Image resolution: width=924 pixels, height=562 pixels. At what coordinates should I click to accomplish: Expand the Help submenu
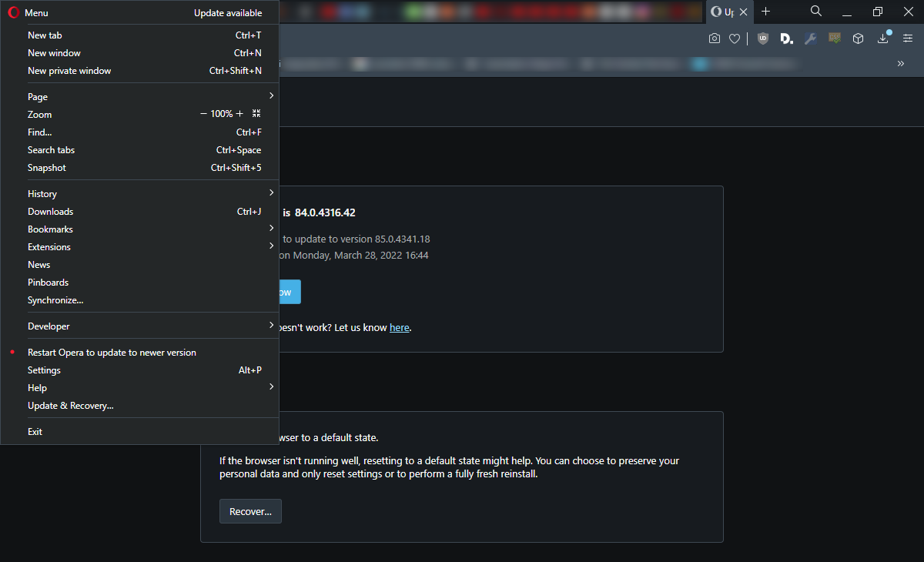(139, 388)
